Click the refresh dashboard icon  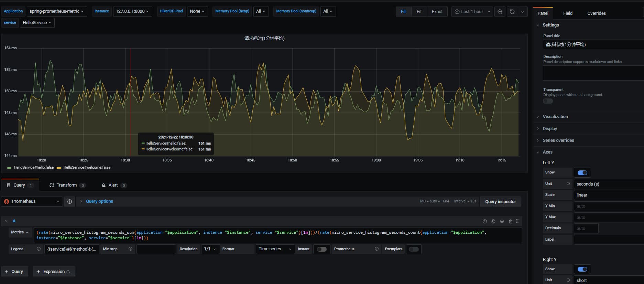coord(512,12)
